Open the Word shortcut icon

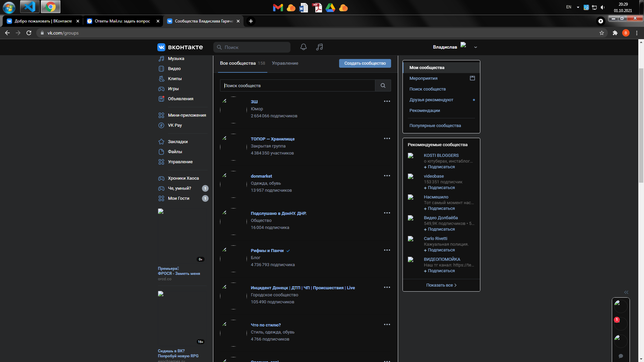click(304, 7)
